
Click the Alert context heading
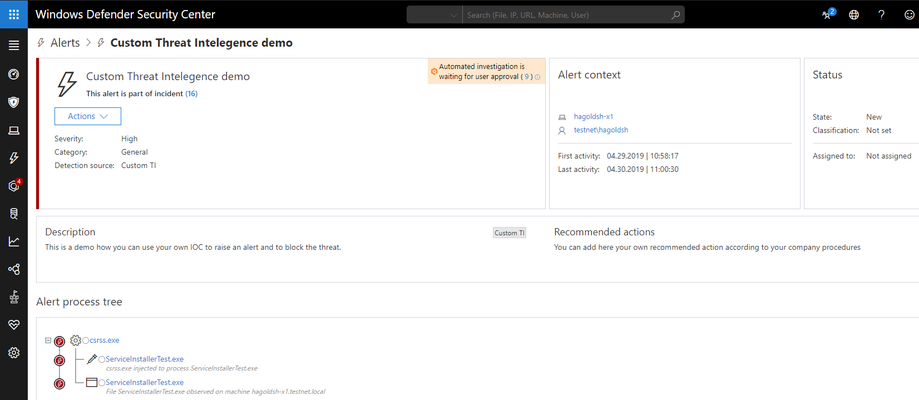589,75
